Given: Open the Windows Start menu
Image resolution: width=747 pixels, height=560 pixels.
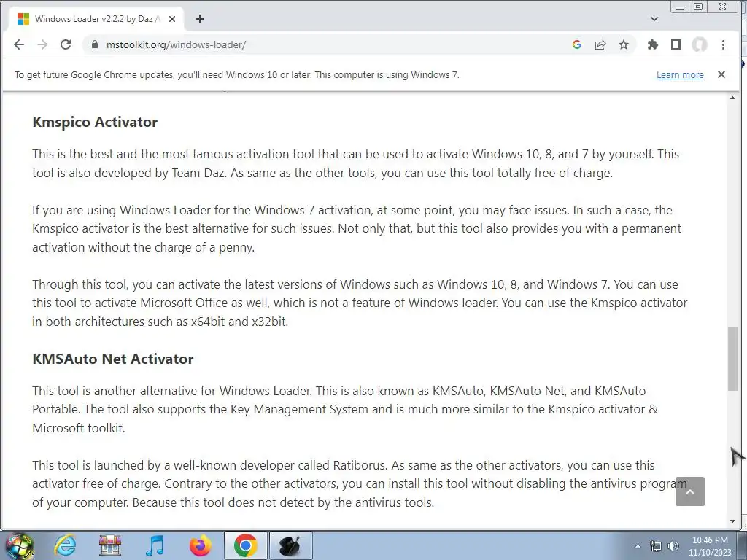Looking at the screenshot, I should [18, 545].
